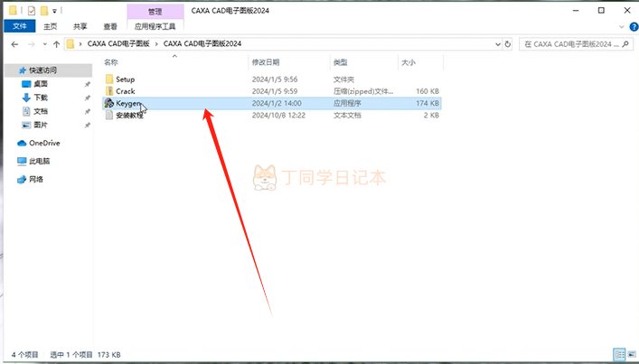Click the 2024/1/5 9:59 date cell

275,91
